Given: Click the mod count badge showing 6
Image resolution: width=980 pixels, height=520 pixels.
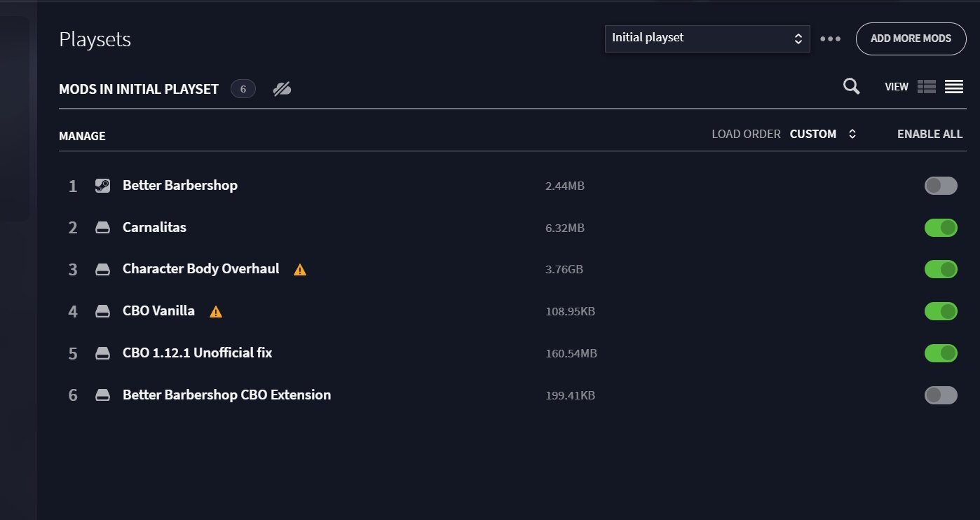Looking at the screenshot, I should tap(243, 89).
